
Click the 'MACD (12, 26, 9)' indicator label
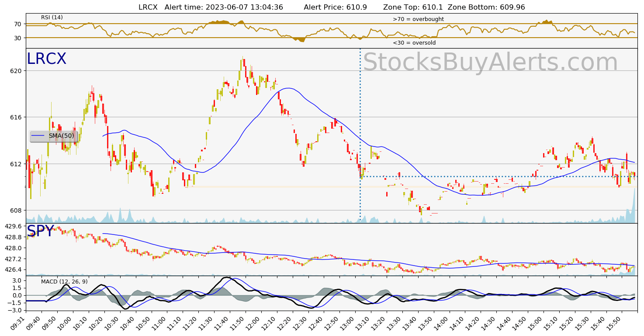tap(64, 282)
